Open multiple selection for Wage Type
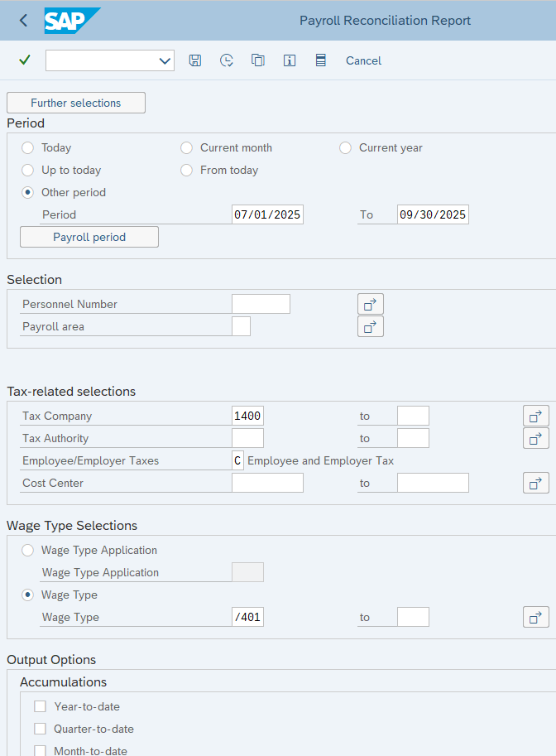The height and width of the screenshot is (756, 556). pos(536,617)
